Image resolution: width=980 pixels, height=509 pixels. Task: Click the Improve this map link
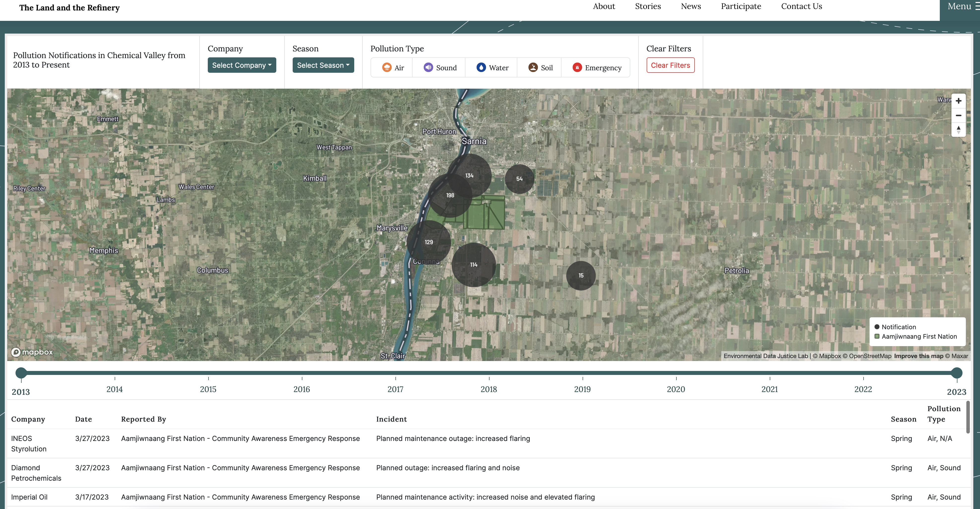pyautogui.click(x=918, y=356)
